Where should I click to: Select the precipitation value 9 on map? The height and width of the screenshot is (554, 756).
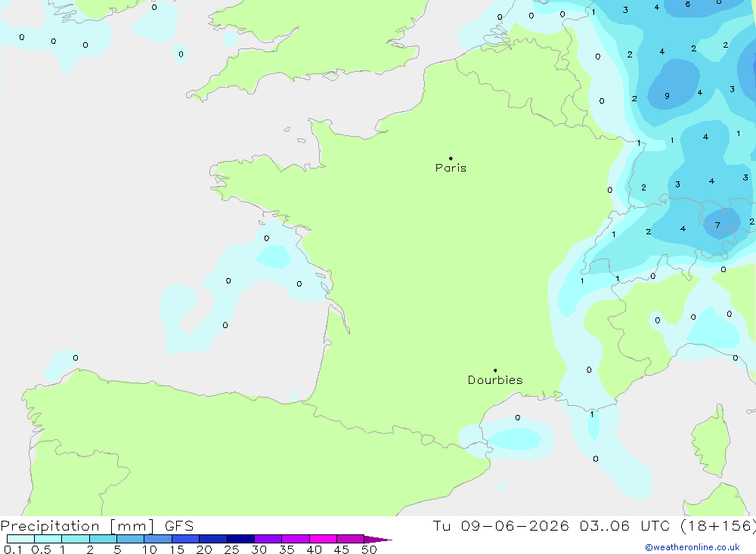coord(667,96)
